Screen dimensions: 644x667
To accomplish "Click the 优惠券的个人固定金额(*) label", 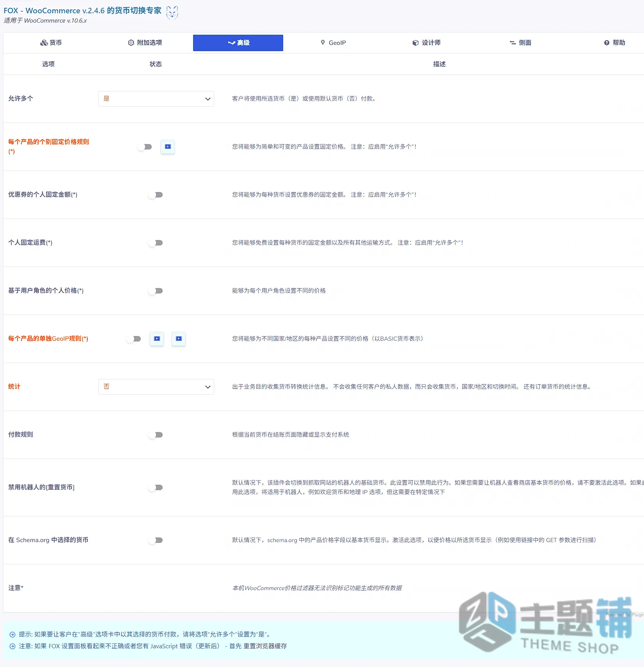I will [x=43, y=195].
